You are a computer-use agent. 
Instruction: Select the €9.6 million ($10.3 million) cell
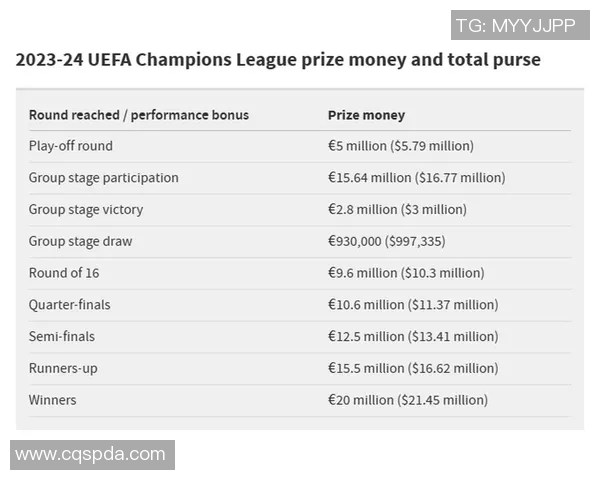[x=406, y=273]
